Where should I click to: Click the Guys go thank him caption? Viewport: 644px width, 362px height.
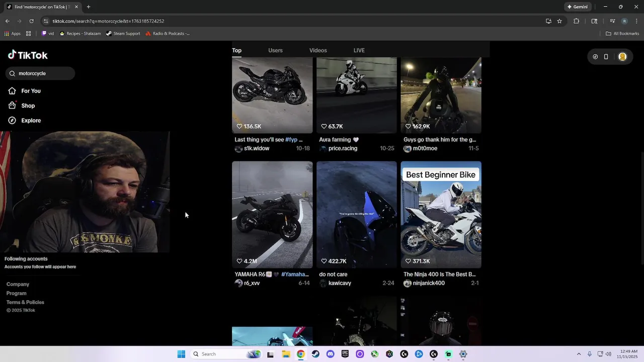(440, 140)
